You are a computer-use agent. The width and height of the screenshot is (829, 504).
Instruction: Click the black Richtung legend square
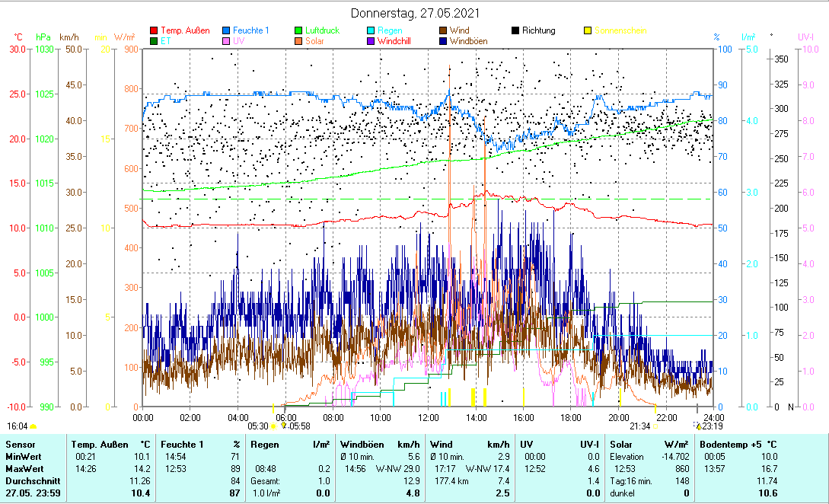coord(515,30)
